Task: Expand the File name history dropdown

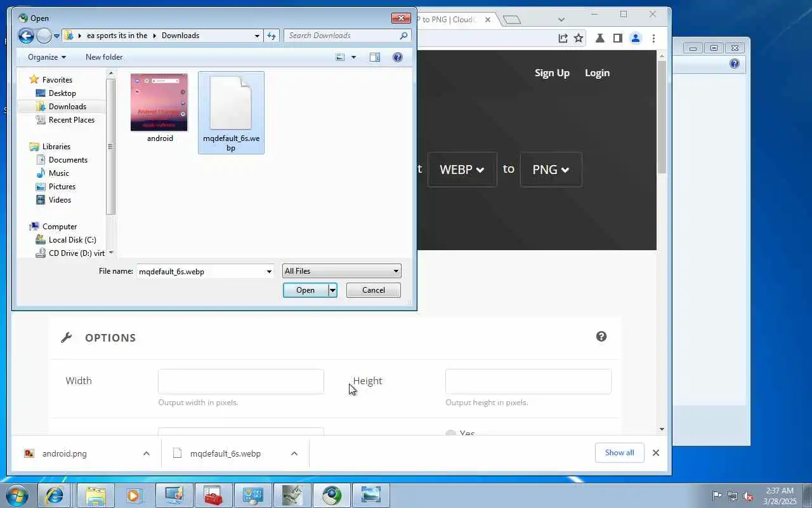Action: coord(269,271)
